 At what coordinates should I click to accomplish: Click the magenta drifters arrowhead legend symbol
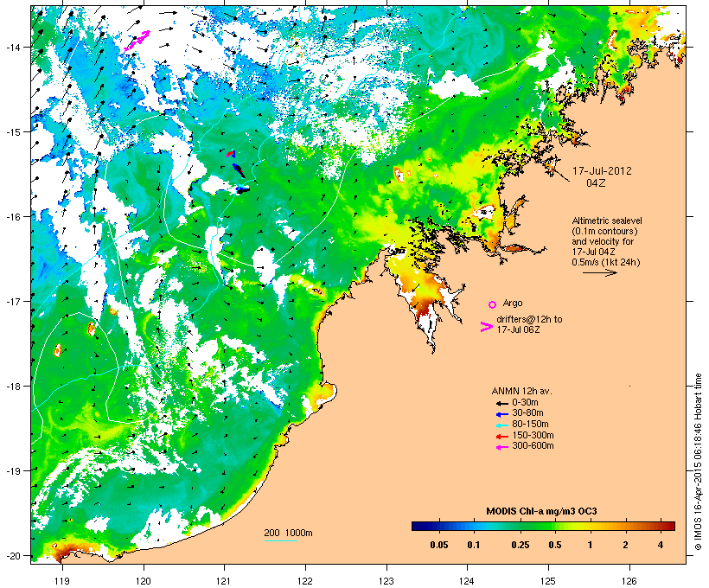tap(486, 327)
